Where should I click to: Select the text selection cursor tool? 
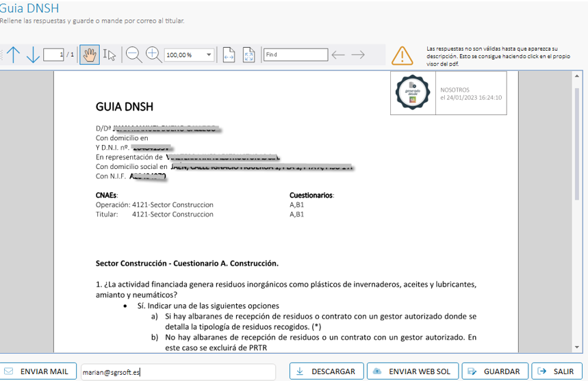pos(109,55)
